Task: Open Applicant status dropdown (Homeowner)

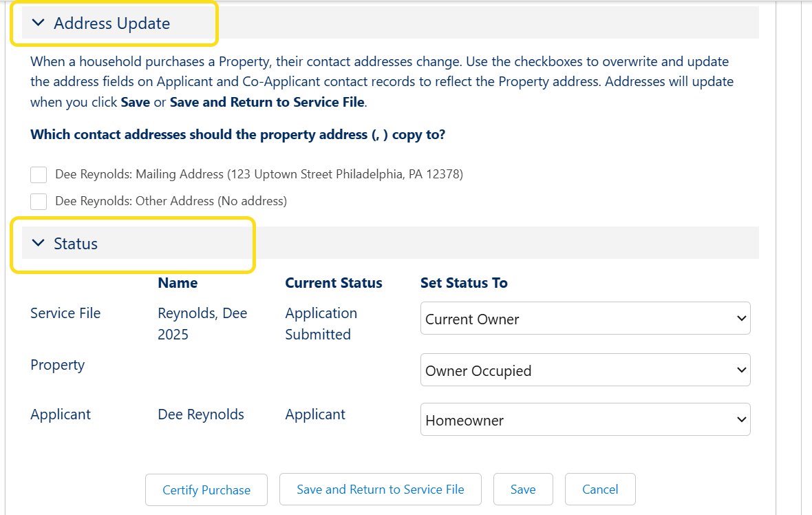Action: coord(585,420)
